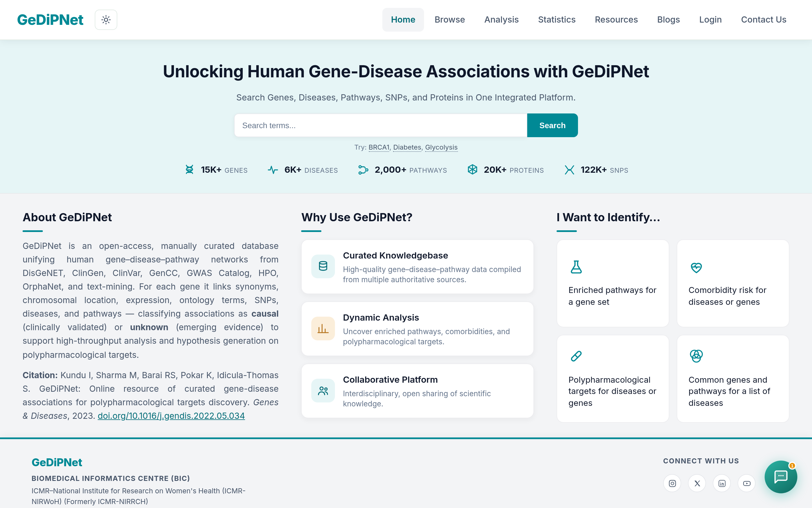Open the Statistics menu item
This screenshot has width=812, height=508.
(557, 19)
